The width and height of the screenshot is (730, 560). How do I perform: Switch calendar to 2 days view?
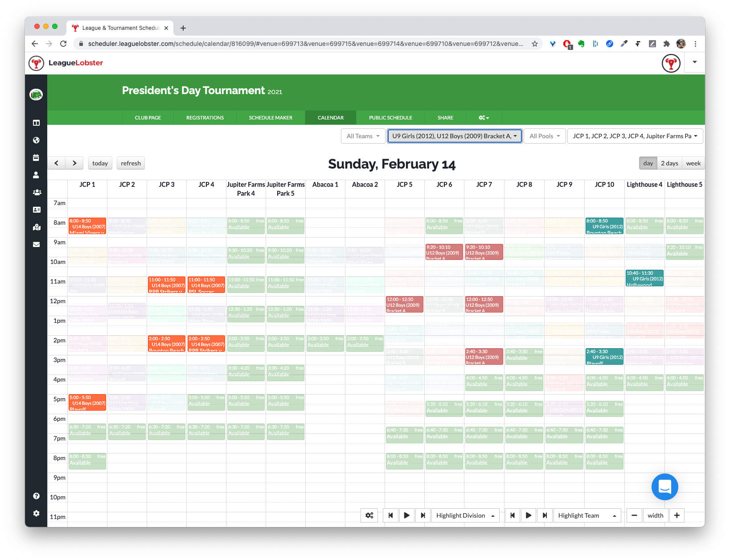click(x=669, y=163)
